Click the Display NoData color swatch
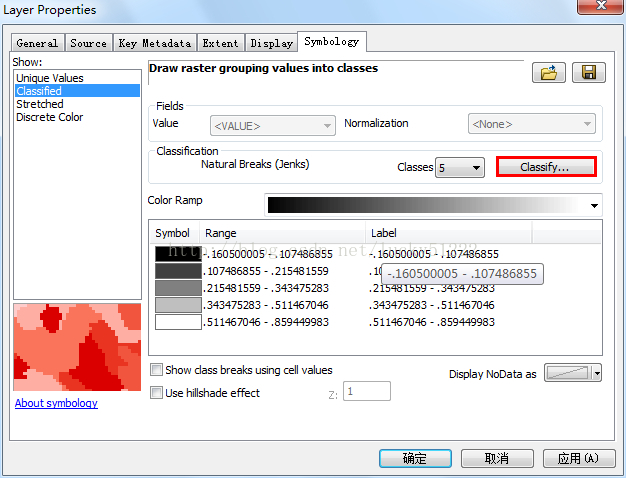The image size is (626, 478). pyautogui.click(x=569, y=373)
